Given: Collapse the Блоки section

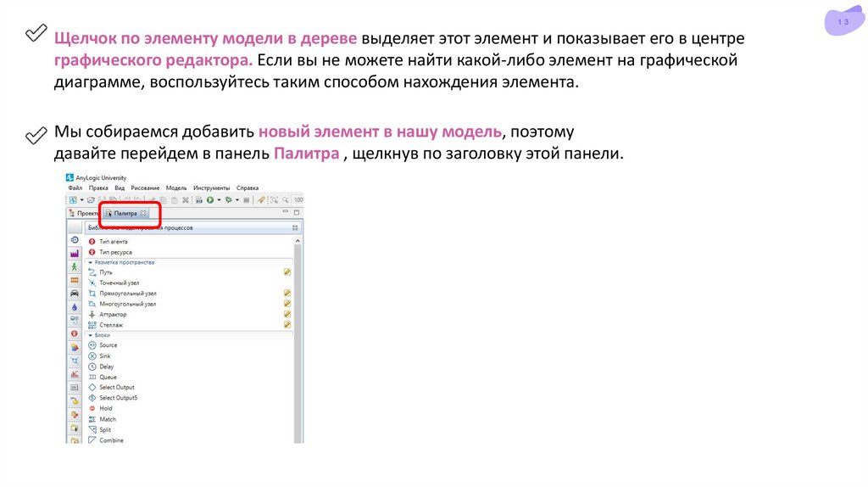Looking at the screenshot, I should coord(91,335).
